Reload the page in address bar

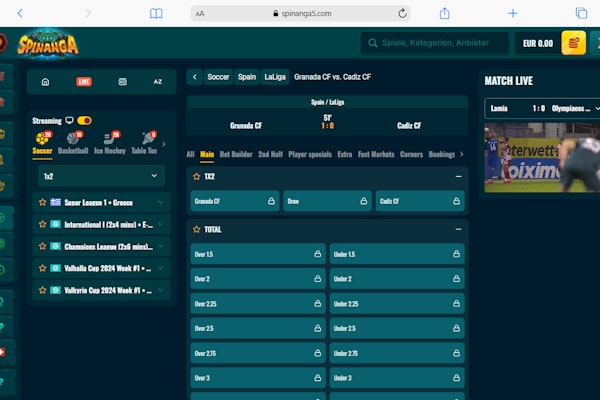coord(402,13)
